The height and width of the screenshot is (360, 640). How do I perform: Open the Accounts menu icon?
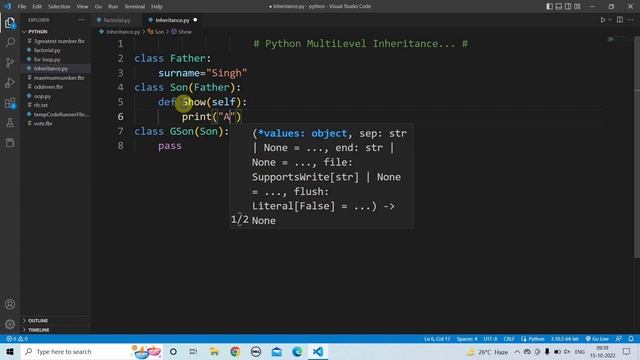click(10, 304)
